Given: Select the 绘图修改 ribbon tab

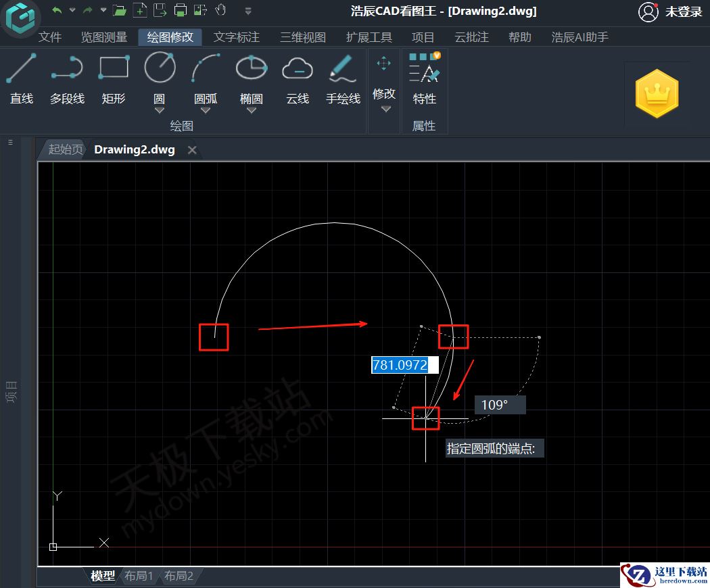Looking at the screenshot, I should 170,37.
